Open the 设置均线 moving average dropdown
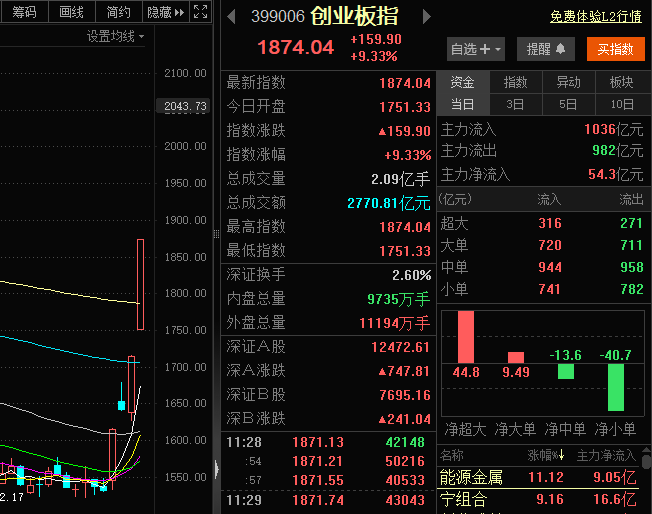The width and height of the screenshot is (652, 514). pyautogui.click(x=116, y=37)
